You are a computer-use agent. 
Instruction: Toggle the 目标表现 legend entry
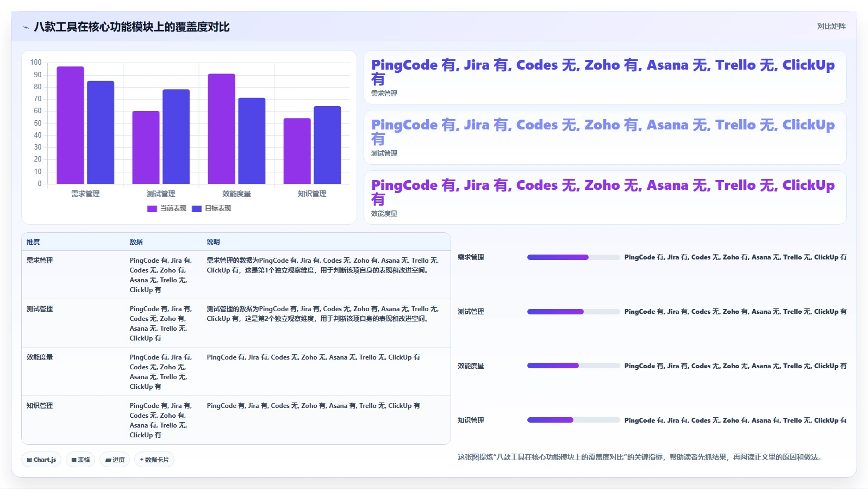211,208
